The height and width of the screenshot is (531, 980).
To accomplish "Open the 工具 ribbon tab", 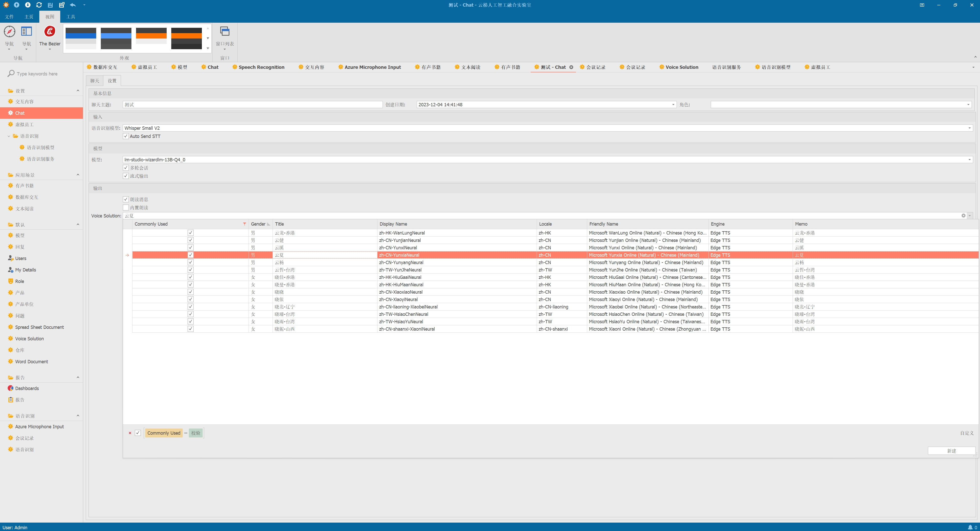I will (x=71, y=17).
